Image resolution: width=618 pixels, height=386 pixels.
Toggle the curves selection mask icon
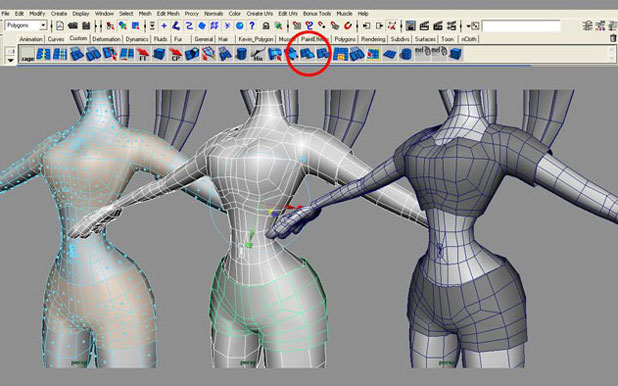point(189,26)
